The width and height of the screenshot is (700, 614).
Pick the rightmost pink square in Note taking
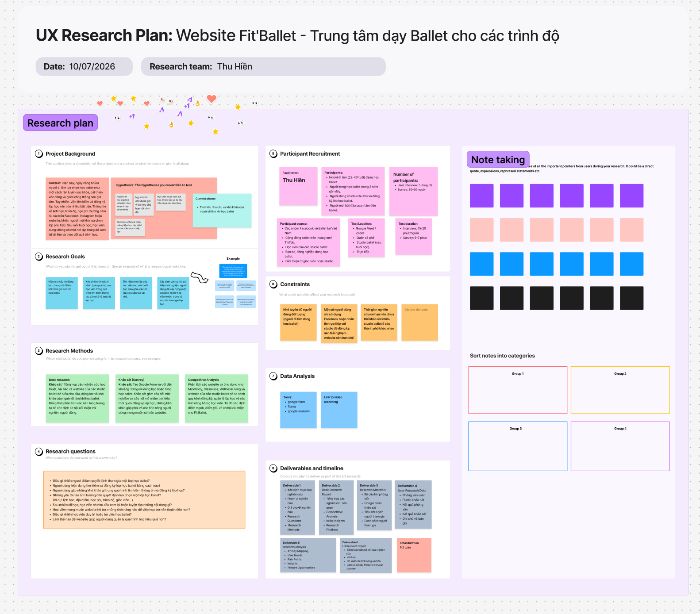[632, 230]
